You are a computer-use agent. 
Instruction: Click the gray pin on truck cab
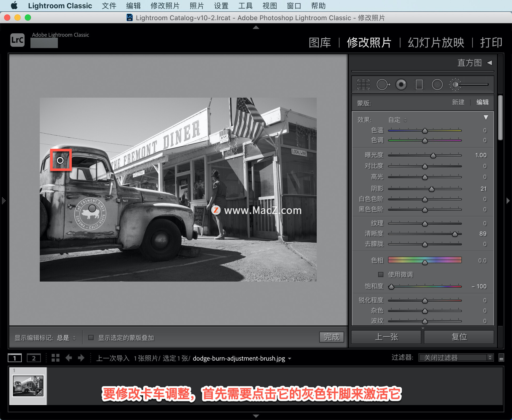coord(60,160)
